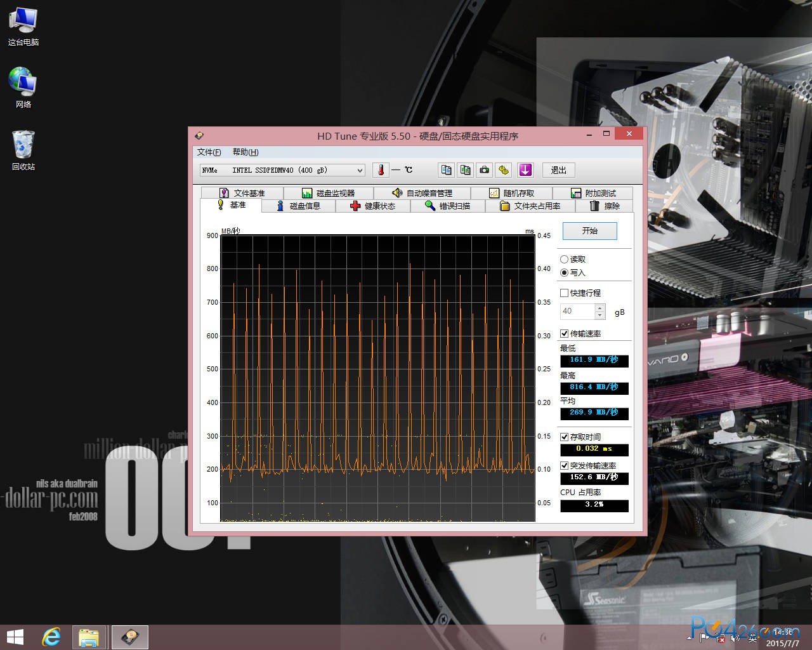This screenshot has height=650, width=812.
Task: Increase short stroke value with up arrow
Action: [600, 308]
